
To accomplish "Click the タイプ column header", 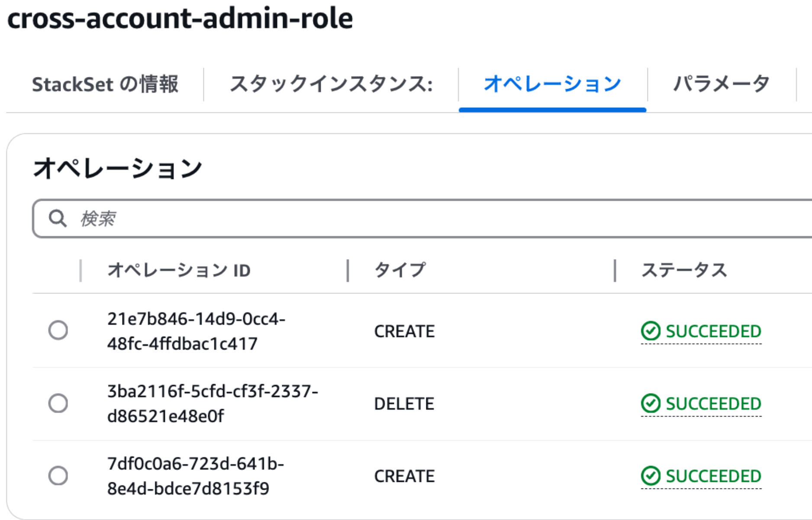I will click(x=400, y=270).
